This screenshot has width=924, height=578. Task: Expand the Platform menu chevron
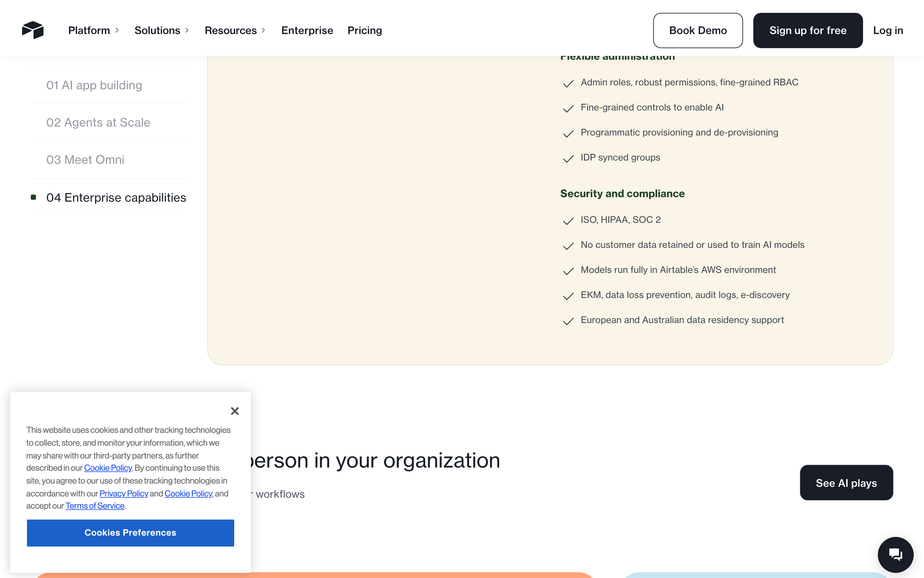point(117,30)
